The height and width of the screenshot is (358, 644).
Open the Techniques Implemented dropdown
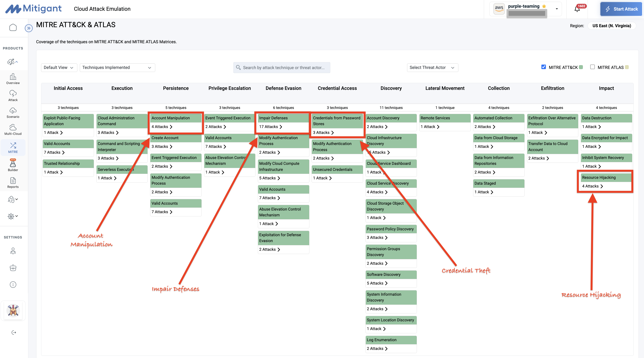pyautogui.click(x=117, y=68)
